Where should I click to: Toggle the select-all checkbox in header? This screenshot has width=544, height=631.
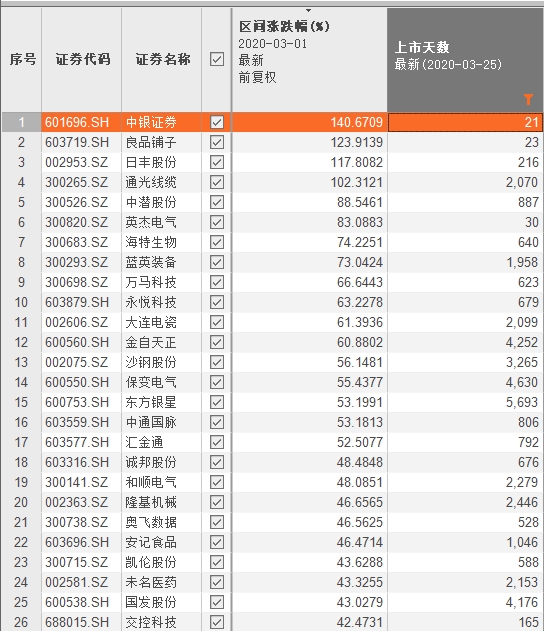(217, 60)
